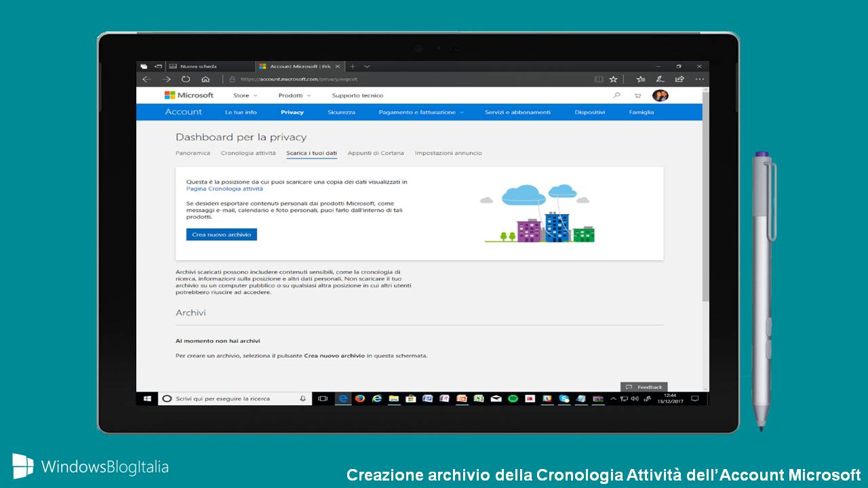Click the Crea nuovo archivio button

tap(222, 235)
